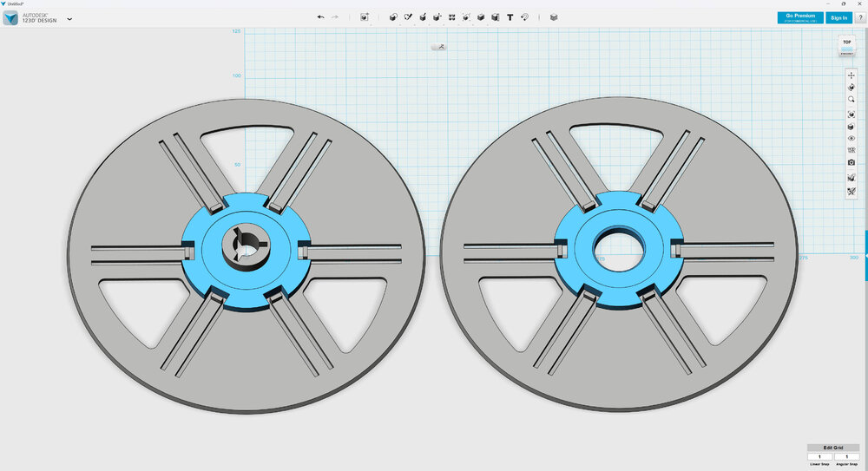Viewport: 868px width, 471px height.
Task: Click the Fit to View icon
Action: [x=852, y=114]
